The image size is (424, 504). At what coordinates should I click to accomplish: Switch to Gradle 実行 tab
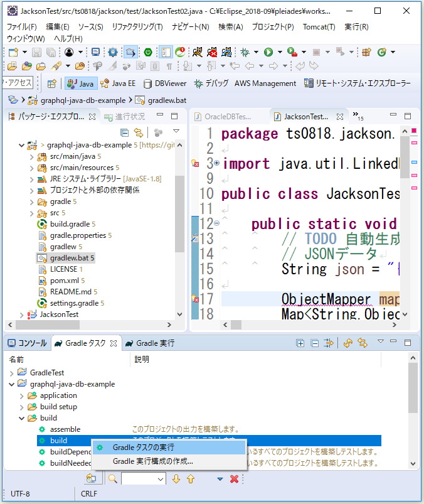pyautogui.click(x=150, y=343)
